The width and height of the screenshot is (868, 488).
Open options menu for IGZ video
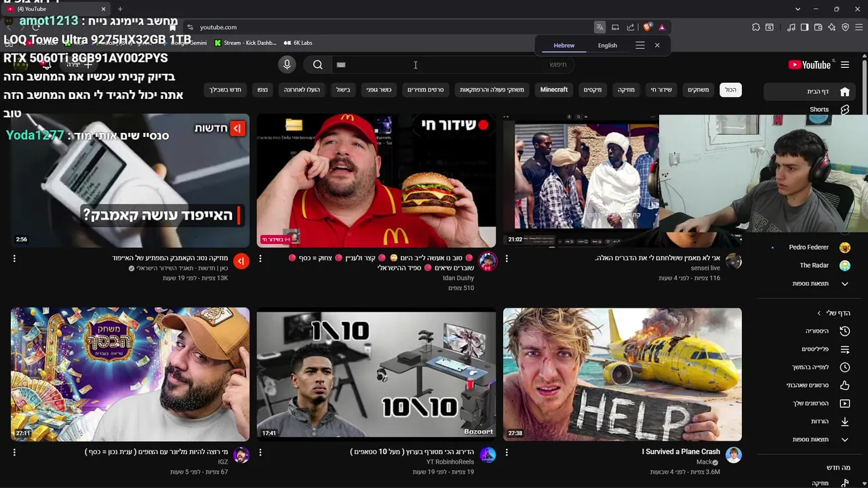tap(14, 452)
